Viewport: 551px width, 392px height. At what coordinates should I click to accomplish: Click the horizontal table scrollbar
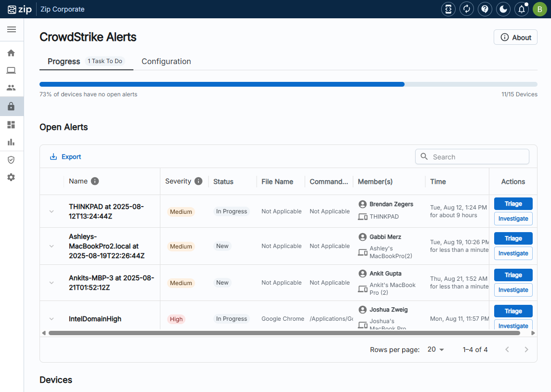pos(284,333)
